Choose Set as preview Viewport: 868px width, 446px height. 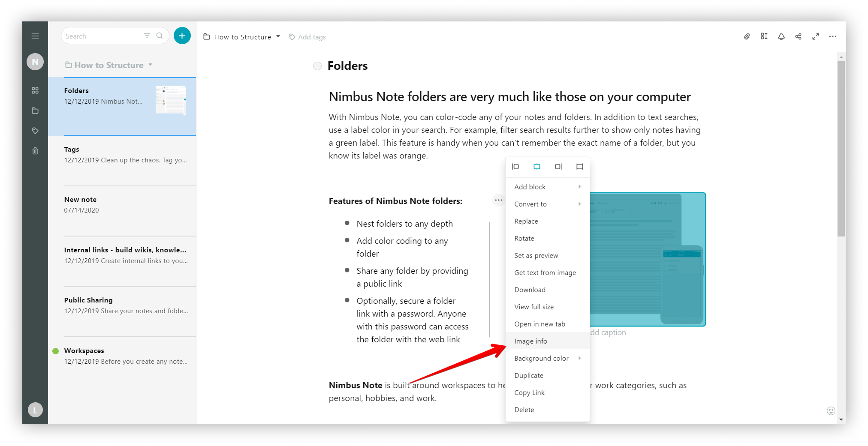pos(548,255)
